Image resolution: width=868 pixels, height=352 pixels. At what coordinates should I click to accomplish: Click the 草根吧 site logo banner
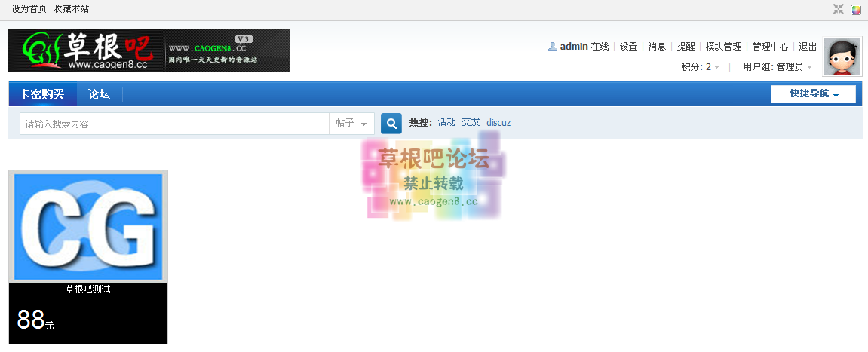point(149,51)
